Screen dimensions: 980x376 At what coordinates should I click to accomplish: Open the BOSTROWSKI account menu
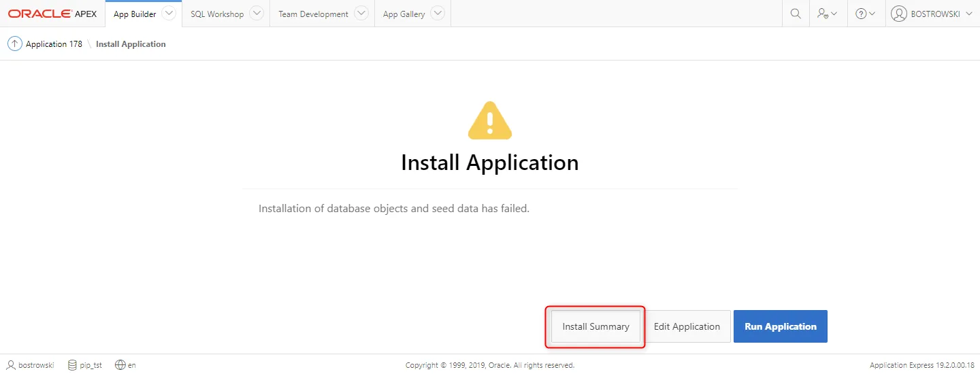pyautogui.click(x=934, y=14)
